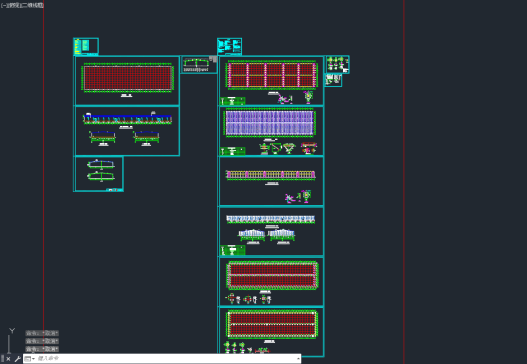Open the viewport [-] controls menu

click(x=3, y=5)
